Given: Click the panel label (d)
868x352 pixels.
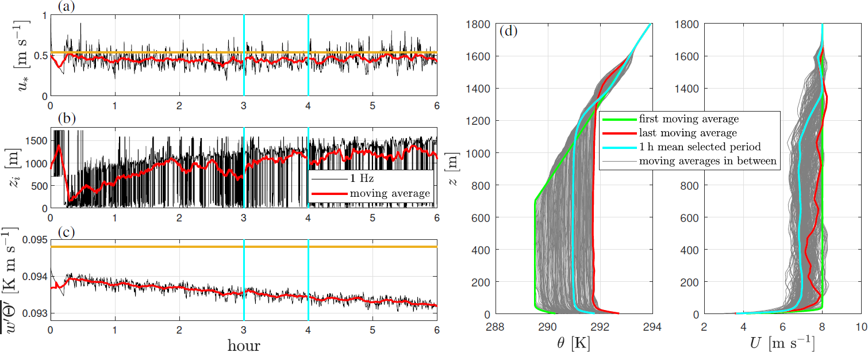Looking at the screenshot, I should (509, 31).
